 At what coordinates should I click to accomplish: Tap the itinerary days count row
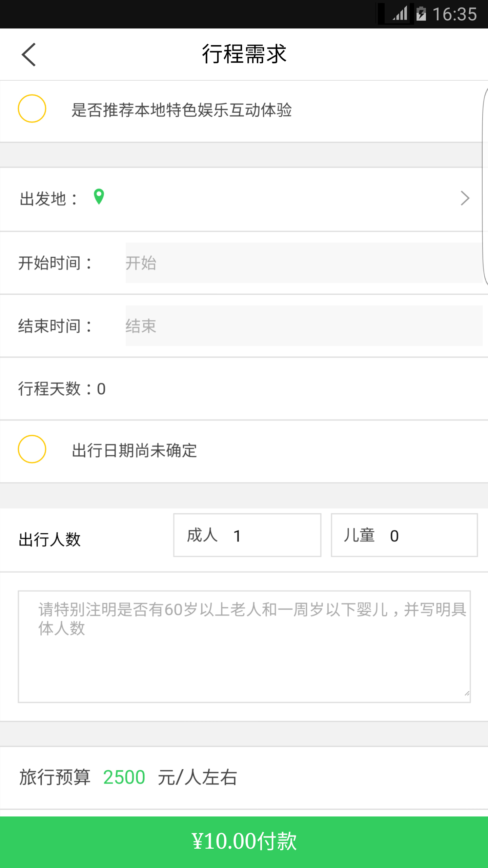(x=62, y=389)
